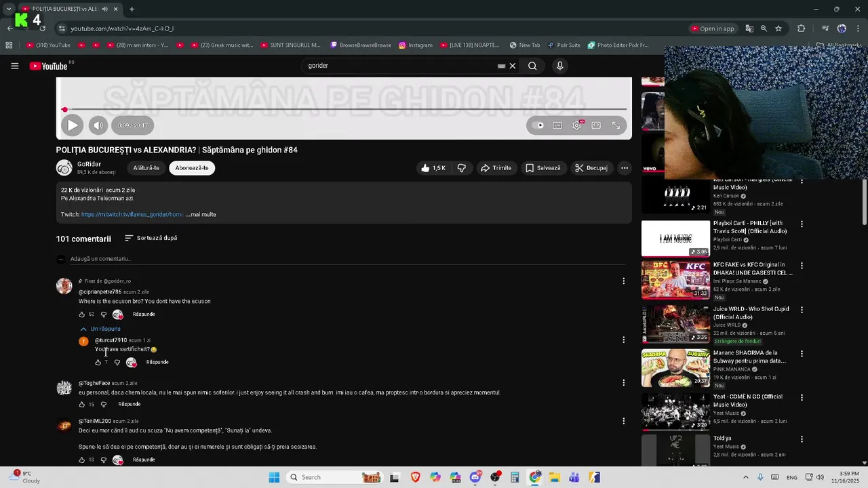Open options menu for @ToniML200's comment
The image size is (868, 488).
[x=624, y=421]
